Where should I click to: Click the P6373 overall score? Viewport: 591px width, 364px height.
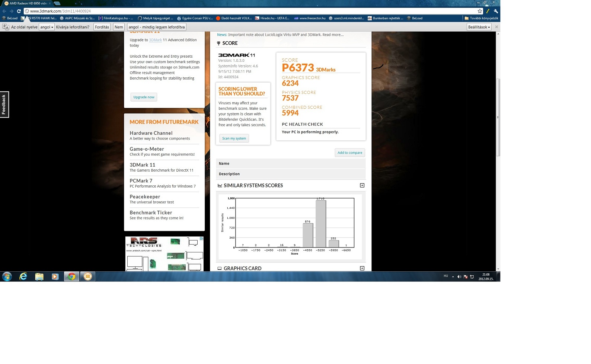pyautogui.click(x=298, y=68)
